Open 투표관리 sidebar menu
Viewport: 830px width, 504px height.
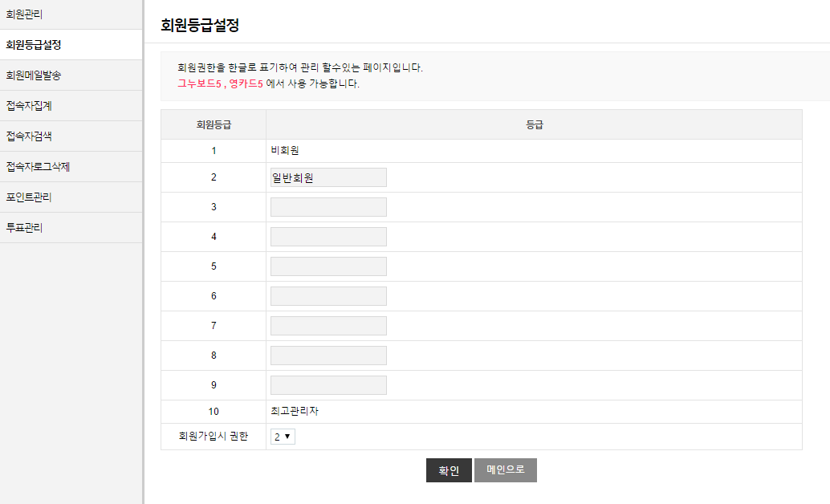[24, 227]
